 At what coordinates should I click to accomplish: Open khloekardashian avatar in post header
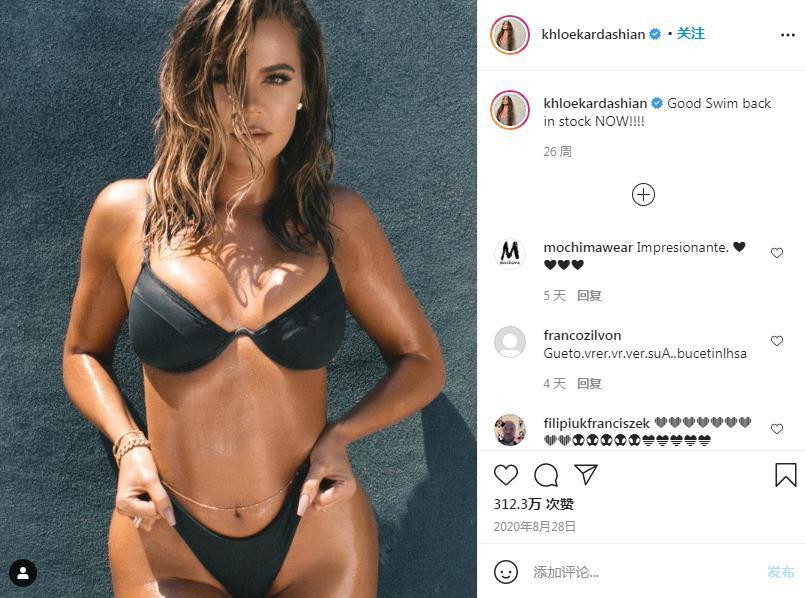509,35
